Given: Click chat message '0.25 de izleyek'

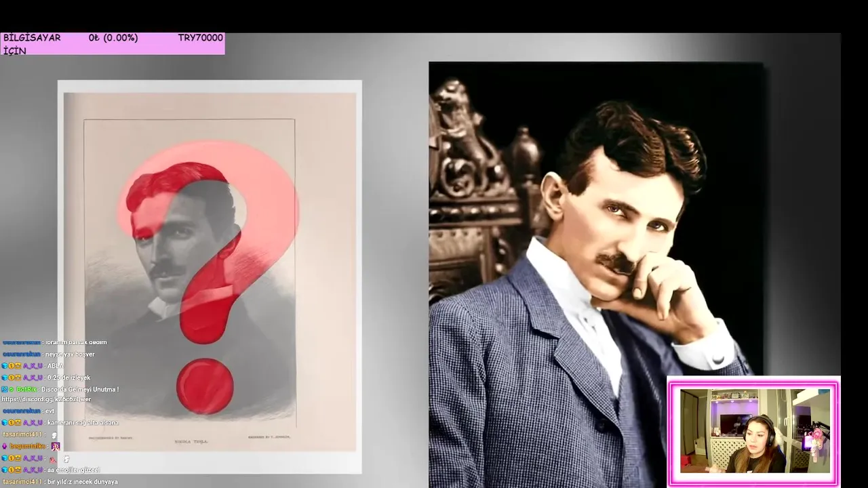Looking at the screenshot, I should pyautogui.click(x=68, y=378).
